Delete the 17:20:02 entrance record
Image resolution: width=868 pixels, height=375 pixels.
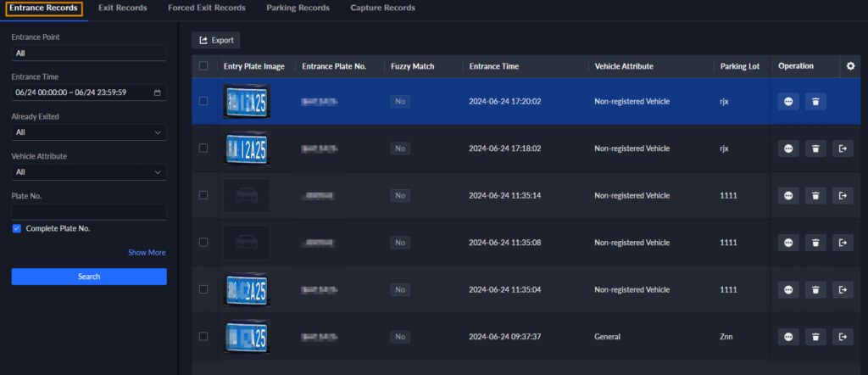click(x=815, y=102)
